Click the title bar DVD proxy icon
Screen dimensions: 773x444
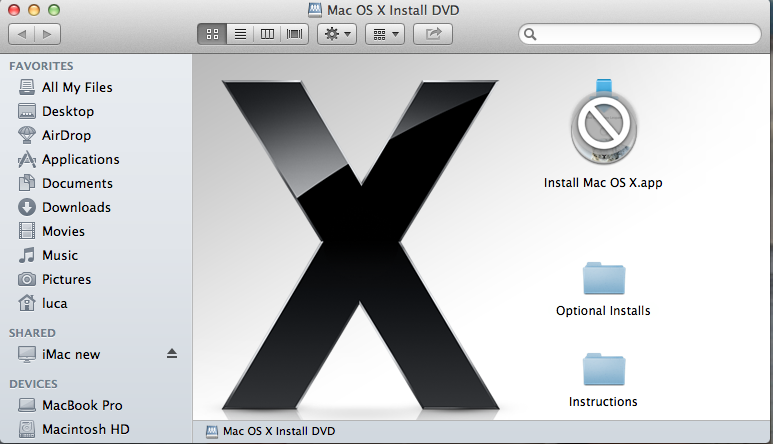click(315, 10)
